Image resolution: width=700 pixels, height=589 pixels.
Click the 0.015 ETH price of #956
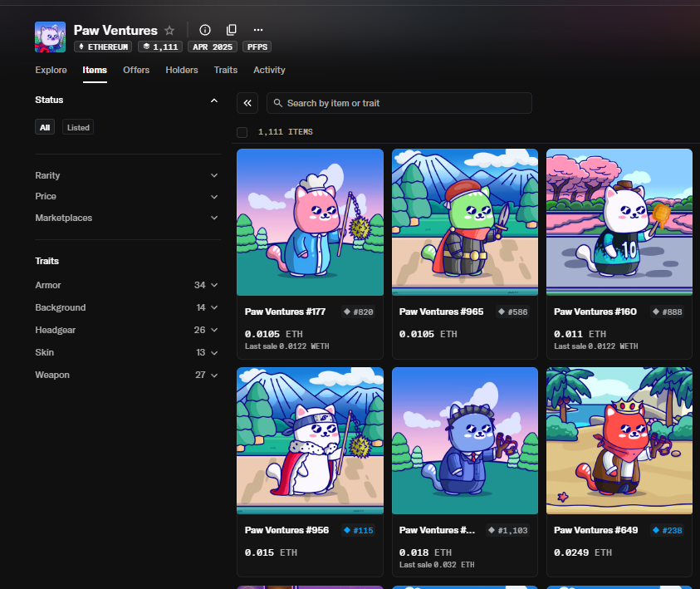[x=271, y=552]
